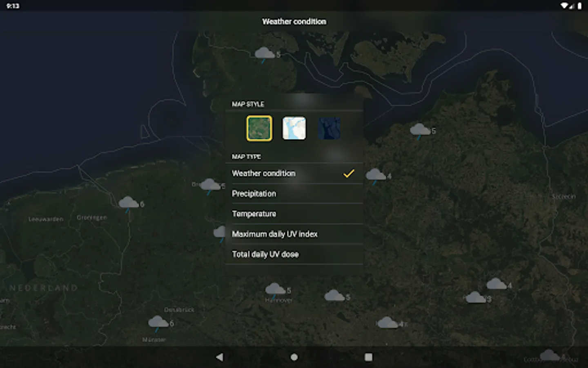This screenshot has width=588, height=368.
Task: Choose the light map style thumbnail
Action: coord(294,128)
